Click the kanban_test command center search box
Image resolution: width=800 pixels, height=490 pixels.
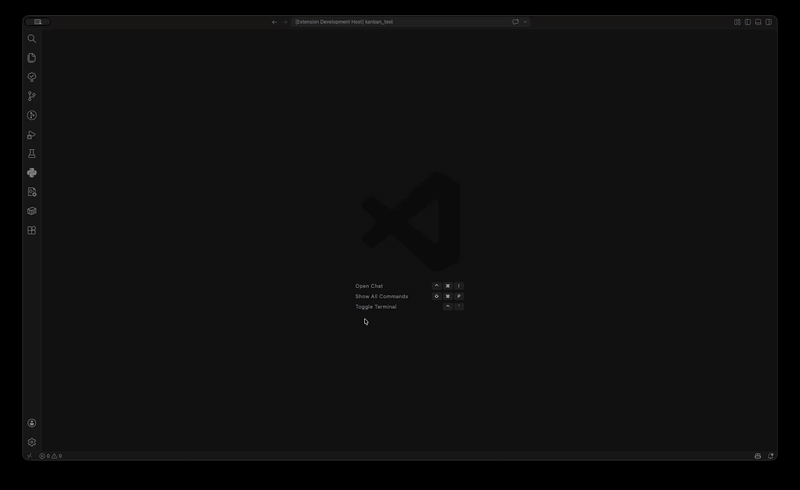click(401, 22)
